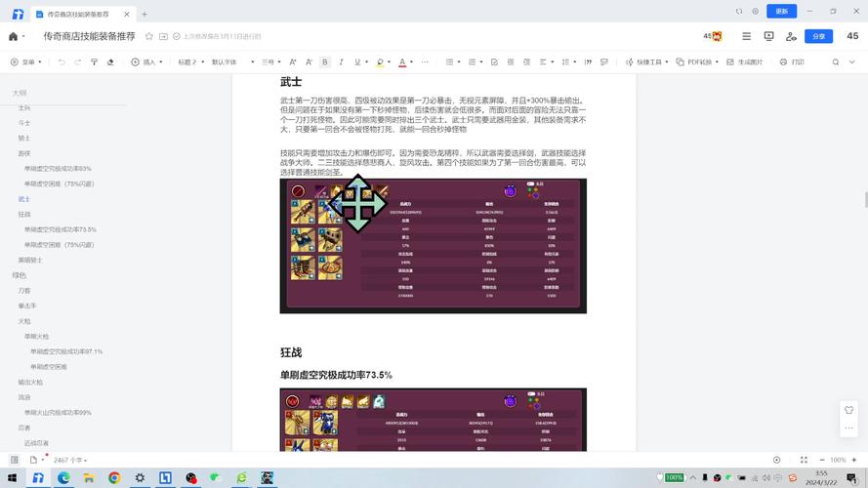Click the home icon beside document title
This screenshot has height=488, width=868.
pos(14,36)
